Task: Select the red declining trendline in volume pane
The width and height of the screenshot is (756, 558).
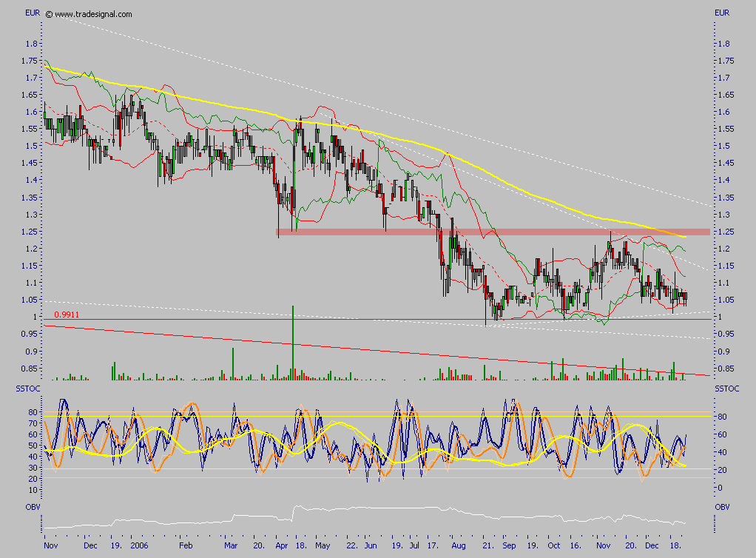Action: (370, 348)
